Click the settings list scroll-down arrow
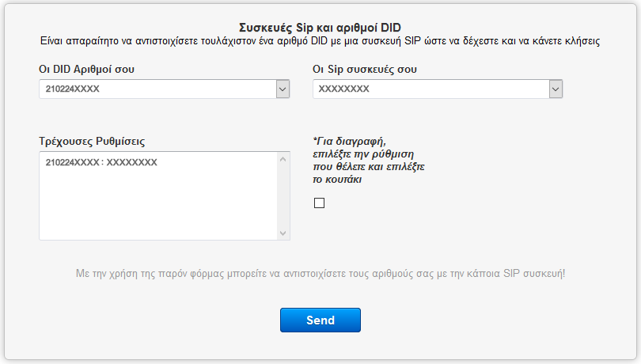Image resolution: width=641 pixels, height=364 pixels. pos(283,233)
